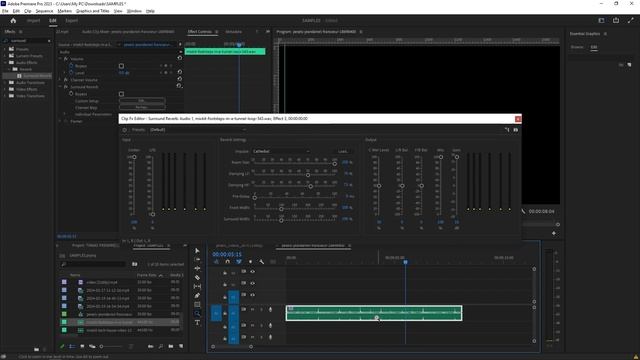Screen dimensions: 640x360
Task: Check Bypass checkbox under Volume effect
Action: tap(121, 66)
